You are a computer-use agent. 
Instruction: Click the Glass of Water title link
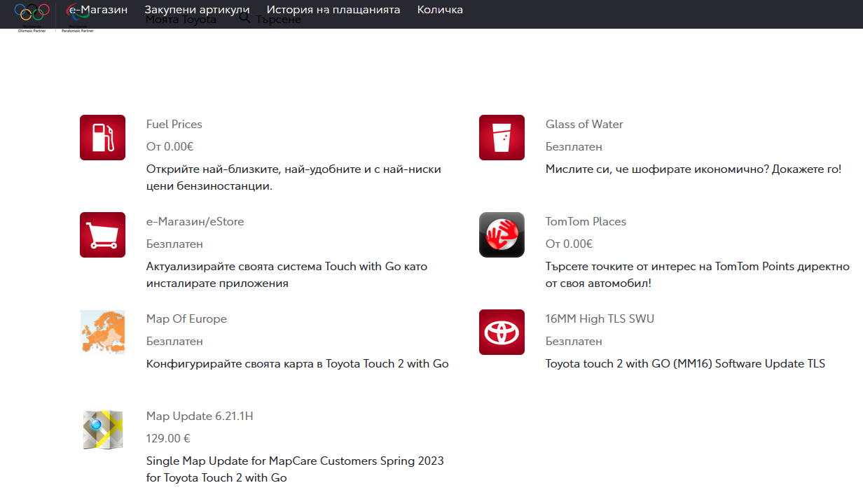584,124
